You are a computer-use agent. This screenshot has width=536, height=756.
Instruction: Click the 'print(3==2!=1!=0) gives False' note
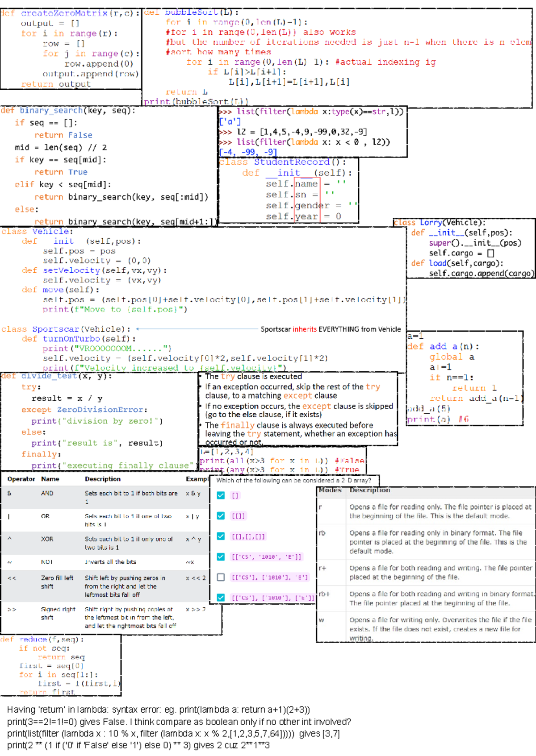(179, 722)
